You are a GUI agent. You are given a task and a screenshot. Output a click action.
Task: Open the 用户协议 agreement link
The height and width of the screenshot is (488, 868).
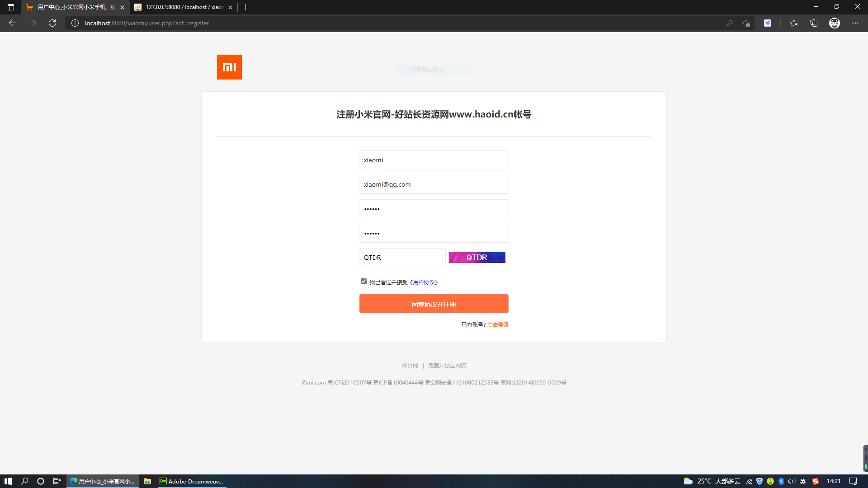425,282
